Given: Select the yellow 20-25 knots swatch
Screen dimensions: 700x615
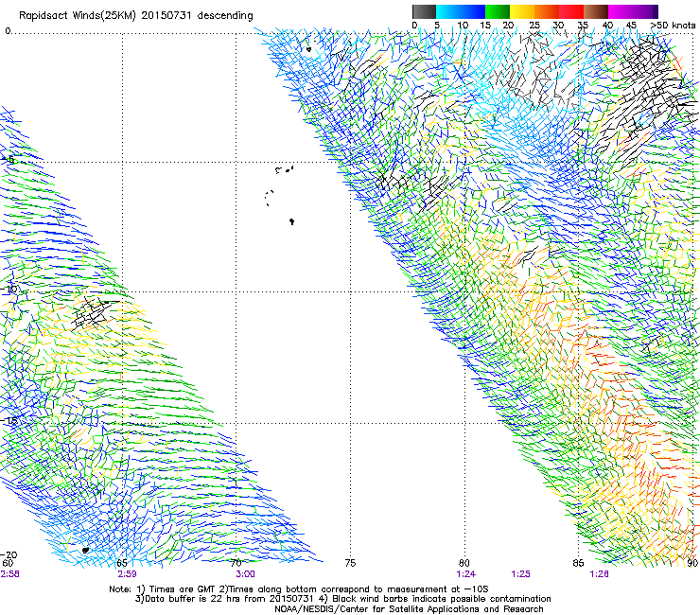Looking at the screenshot, I should [522, 11].
